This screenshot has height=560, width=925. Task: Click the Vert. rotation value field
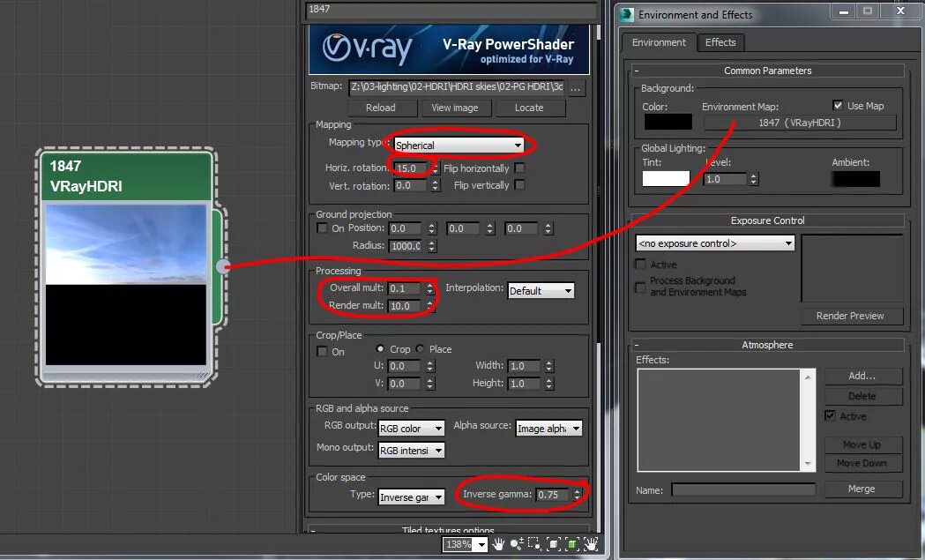point(409,185)
